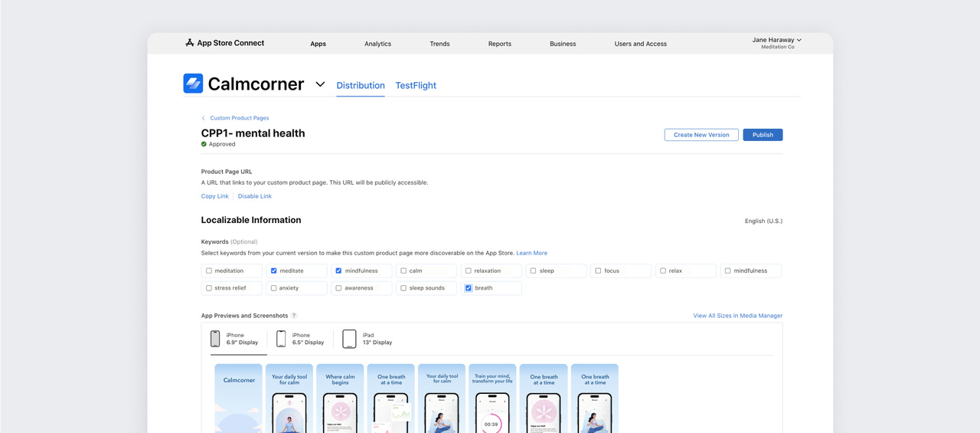This screenshot has width=980, height=433.
Task: Click the Publish button
Action: 763,135
